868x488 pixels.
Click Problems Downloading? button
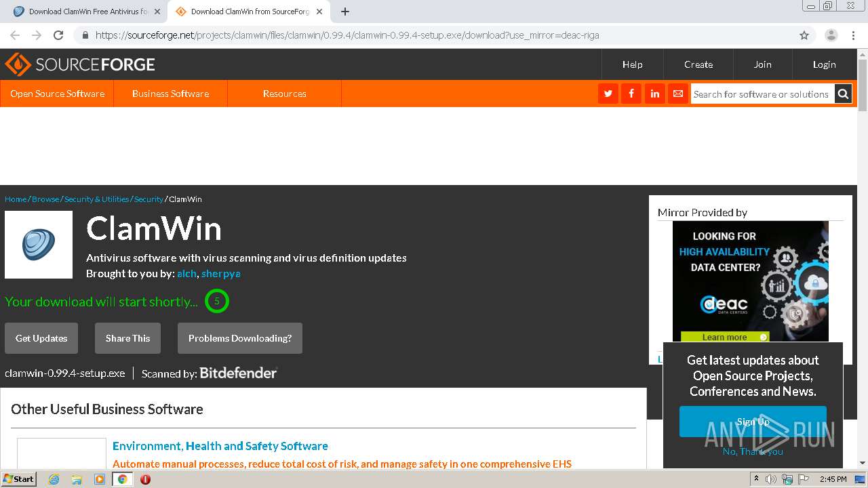coord(240,338)
